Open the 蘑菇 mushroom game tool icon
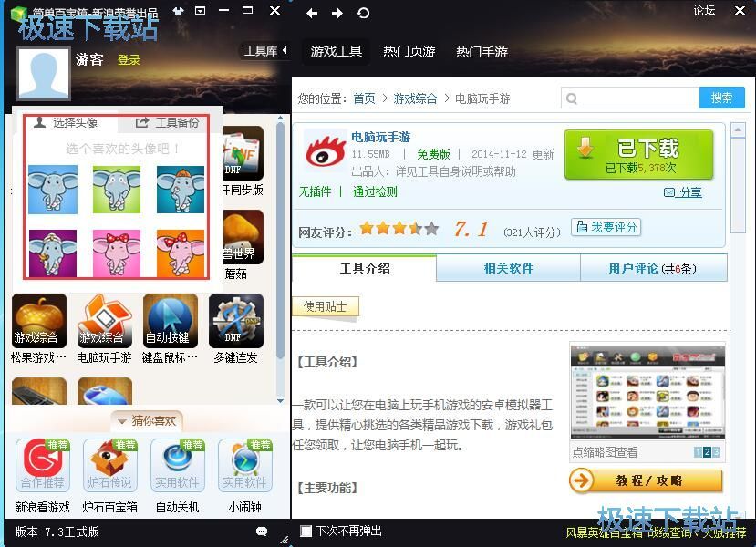756x547 pixels. 243,237
